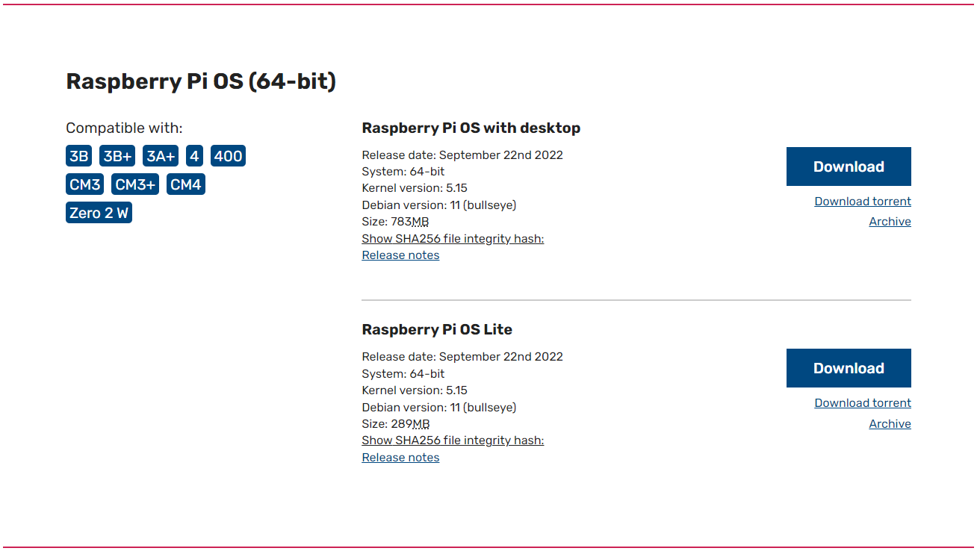Click the 400 model badge
The height and width of the screenshot is (554, 980).
pos(228,156)
